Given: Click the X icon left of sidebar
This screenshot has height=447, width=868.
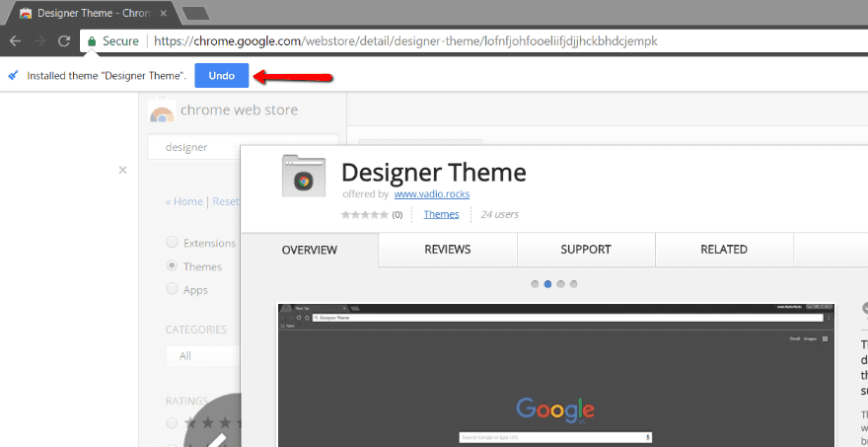Looking at the screenshot, I should (x=122, y=170).
